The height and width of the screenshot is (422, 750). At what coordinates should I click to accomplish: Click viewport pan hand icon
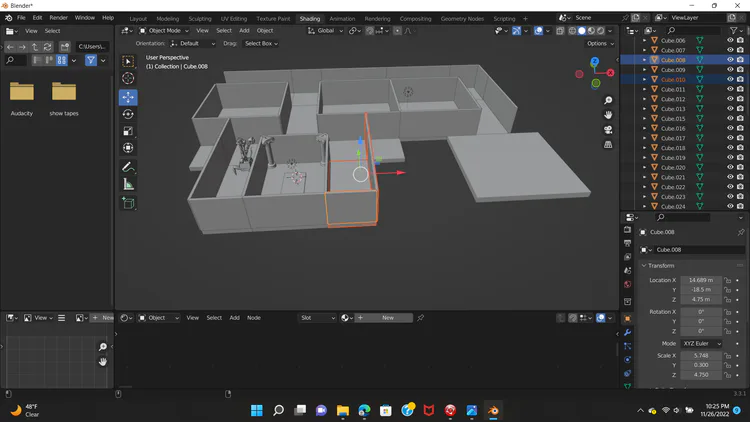(x=608, y=115)
